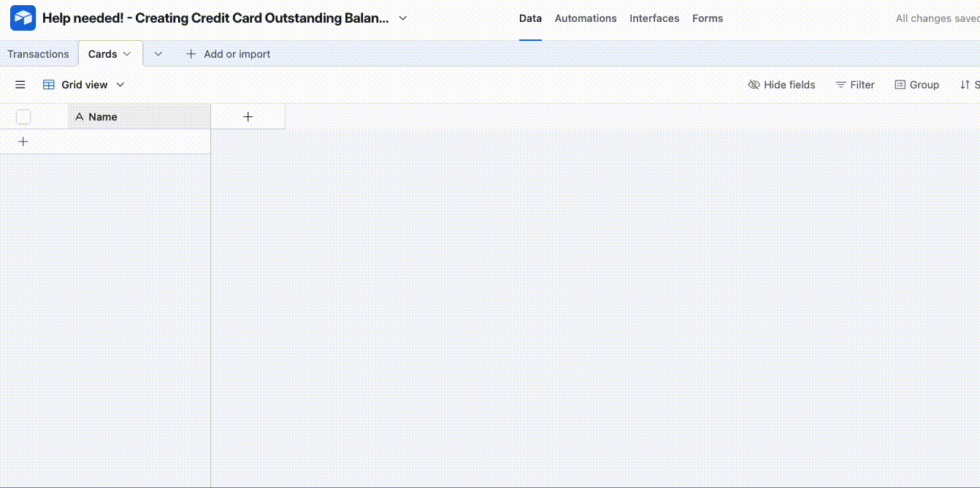Image resolution: width=980 pixels, height=488 pixels.
Task: Open the Forms tab
Action: tap(708, 18)
